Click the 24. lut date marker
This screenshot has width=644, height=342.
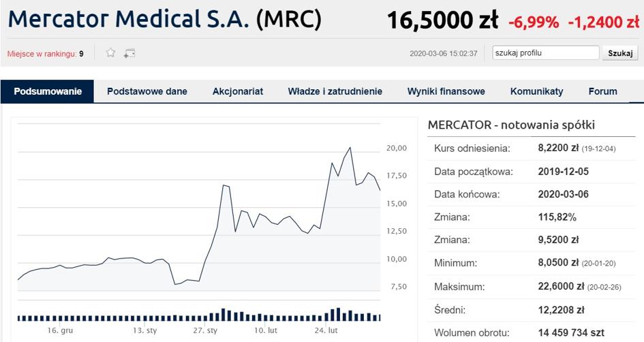[326, 330]
